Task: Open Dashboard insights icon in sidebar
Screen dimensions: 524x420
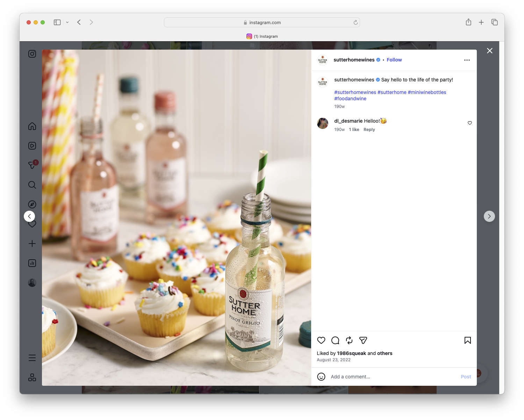Action: click(32, 263)
